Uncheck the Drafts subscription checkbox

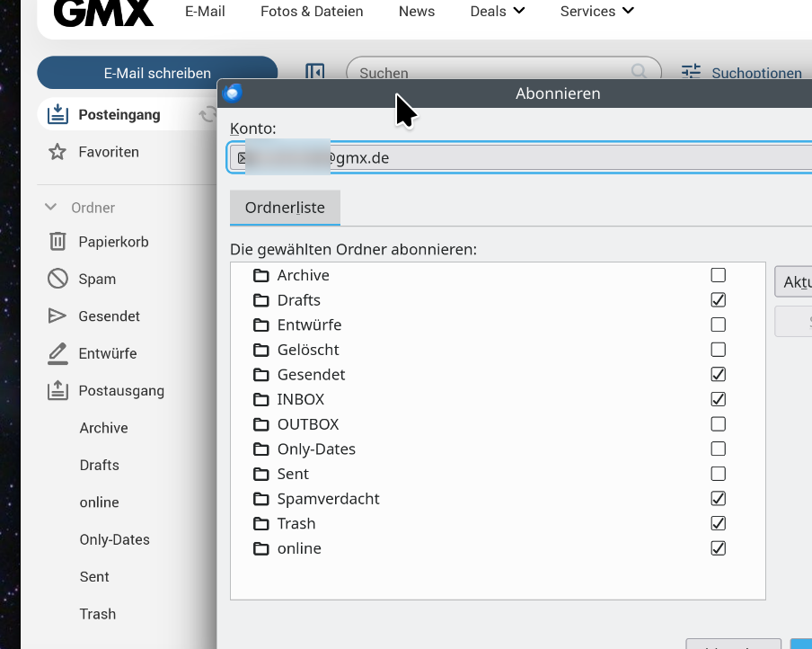click(719, 299)
